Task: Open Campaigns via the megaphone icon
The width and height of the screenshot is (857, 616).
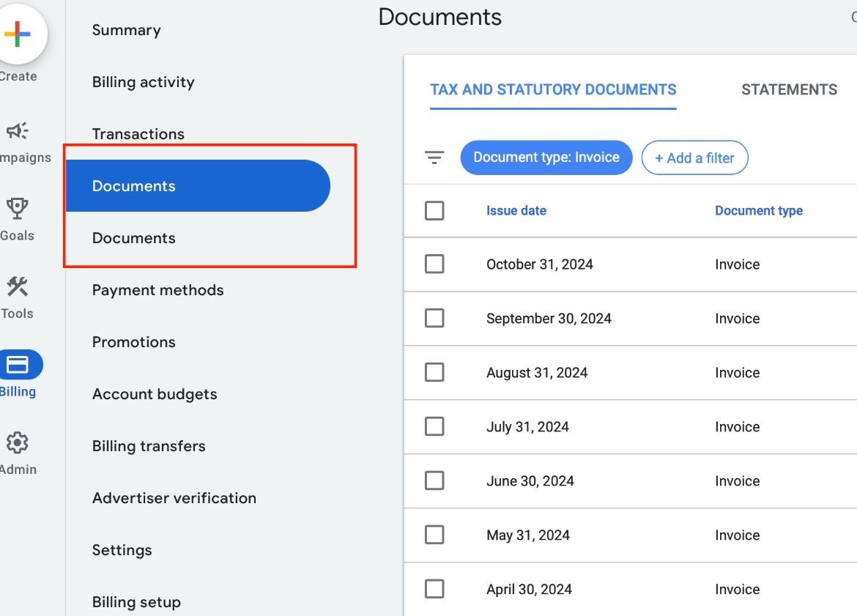Action: tap(17, 131)
